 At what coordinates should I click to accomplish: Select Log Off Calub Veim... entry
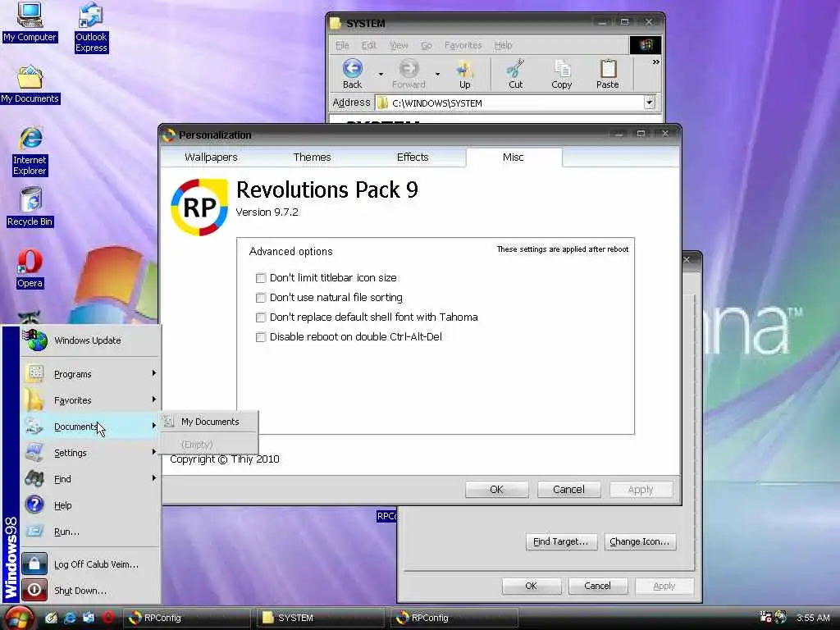click(90, 564)
